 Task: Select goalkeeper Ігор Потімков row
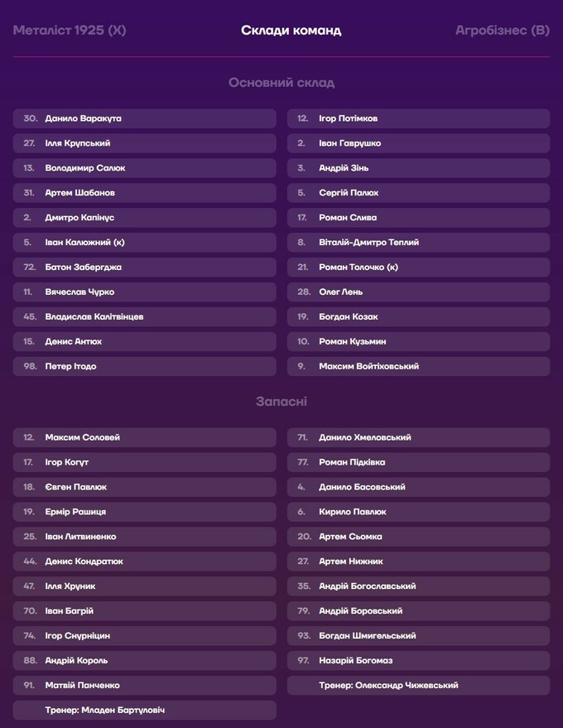(x=418, y=118)
